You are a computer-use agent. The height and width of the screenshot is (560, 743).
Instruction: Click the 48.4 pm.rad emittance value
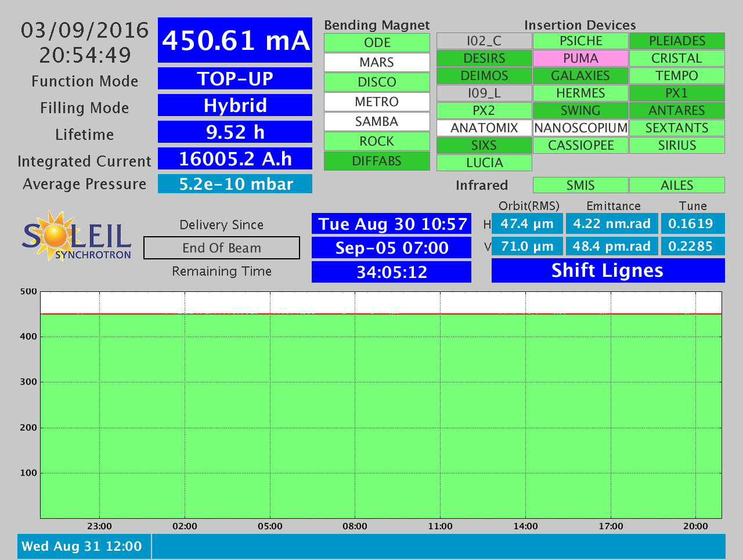click(612, 246)
